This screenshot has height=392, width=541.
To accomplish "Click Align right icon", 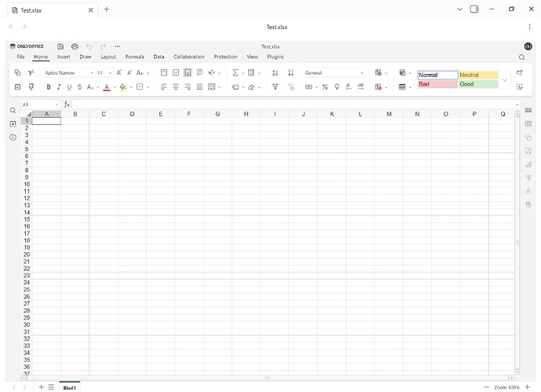I will click(188, 87).
